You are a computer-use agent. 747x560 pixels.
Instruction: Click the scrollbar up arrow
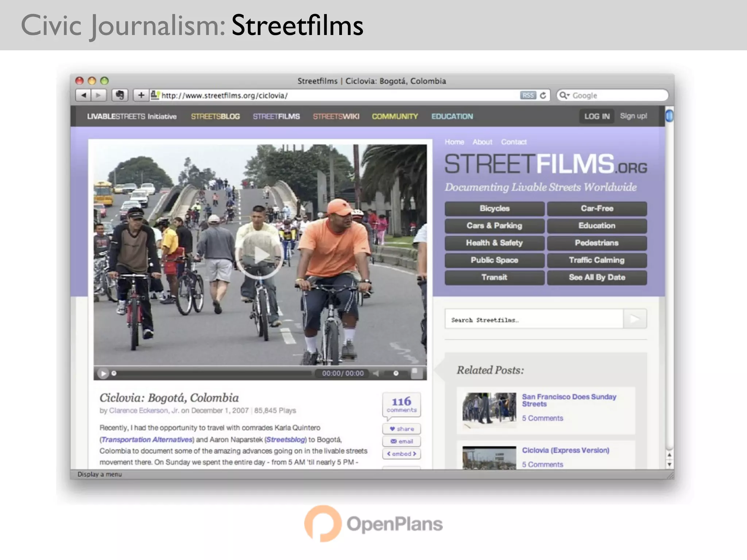click(x=669, y=455)
